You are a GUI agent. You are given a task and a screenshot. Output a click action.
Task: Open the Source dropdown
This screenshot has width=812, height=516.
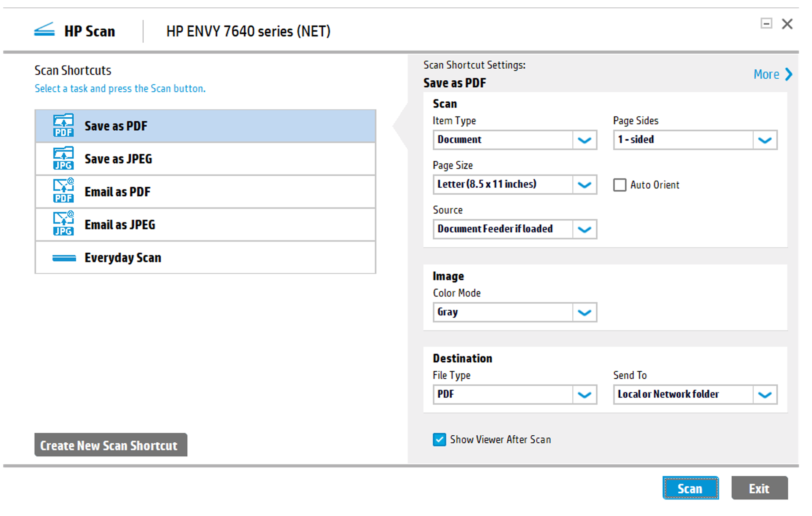click(x=515, y=229)
